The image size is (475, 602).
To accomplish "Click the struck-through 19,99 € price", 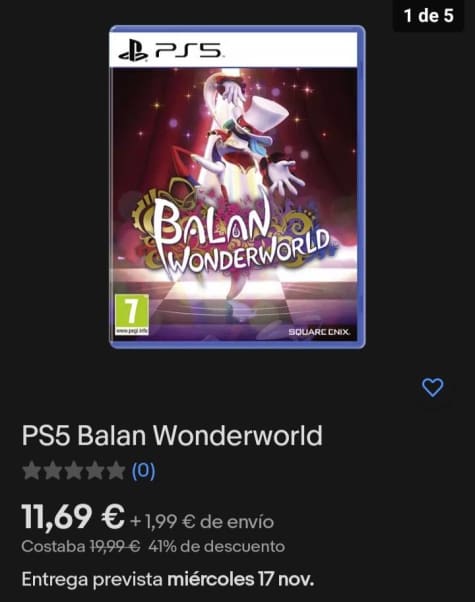I will tap(115, 546).
